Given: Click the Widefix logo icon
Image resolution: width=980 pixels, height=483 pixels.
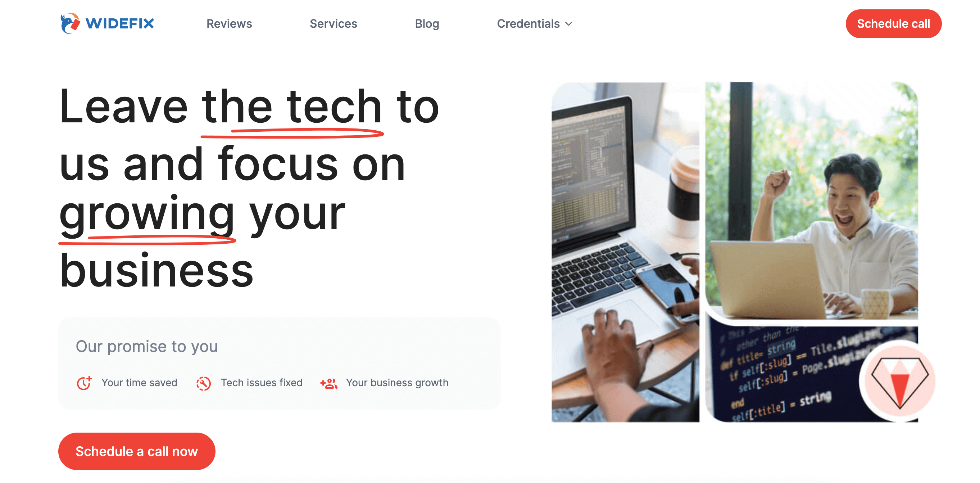Looking at the screenshot, I should pos(68,24).
